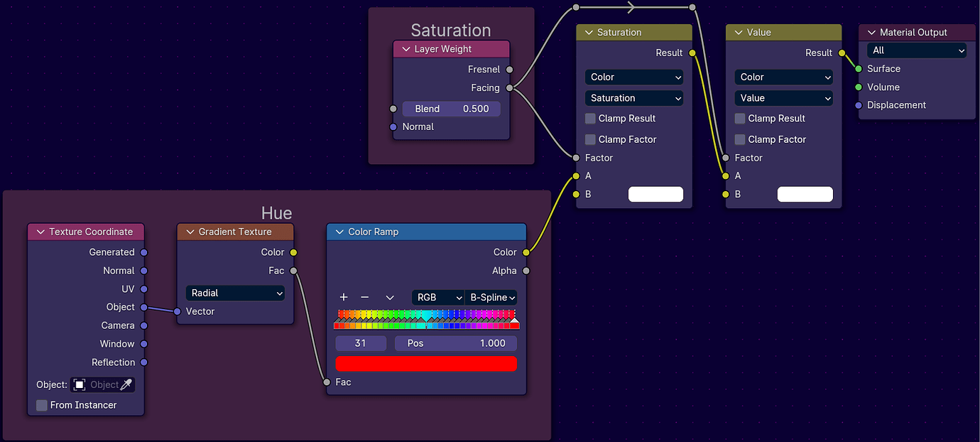The width and height of the screenshot is (980, 442).
Task: Toggle From Instancer in Texture Coordinate node
Action: (41, 405)
